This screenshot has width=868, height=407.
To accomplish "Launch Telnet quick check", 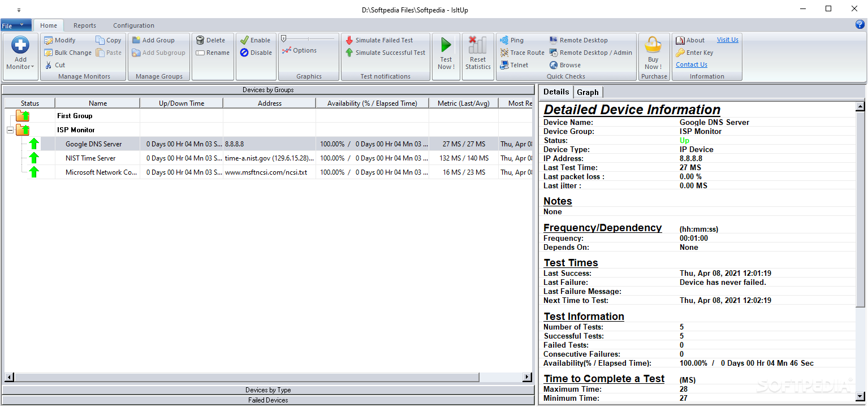I will pos(515,65).
